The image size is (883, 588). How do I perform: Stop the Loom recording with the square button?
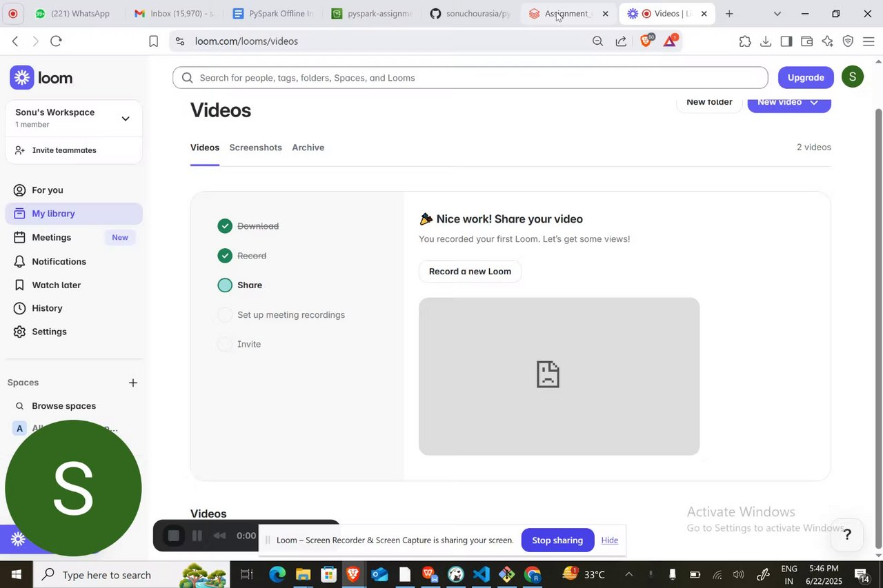click(x=174, y=536)
